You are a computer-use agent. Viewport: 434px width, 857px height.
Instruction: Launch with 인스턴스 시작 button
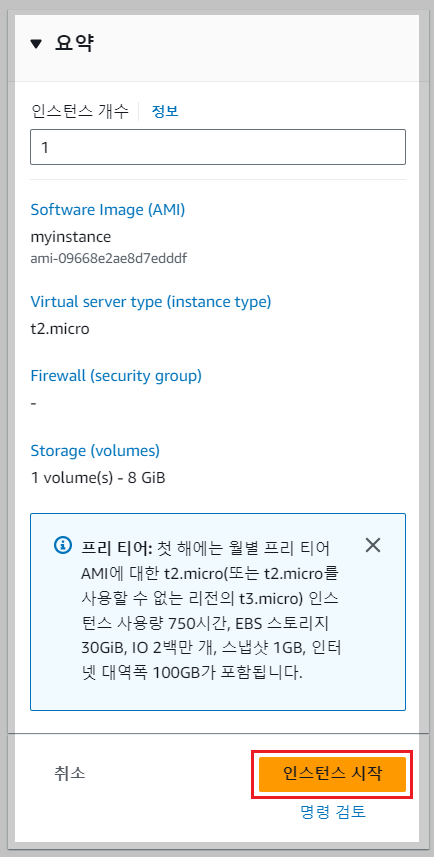pyautogui.click(x=332, y=774)
